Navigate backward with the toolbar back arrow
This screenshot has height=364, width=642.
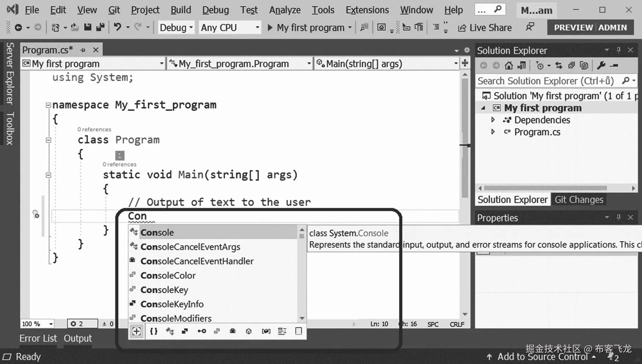(x=18, y=28)
